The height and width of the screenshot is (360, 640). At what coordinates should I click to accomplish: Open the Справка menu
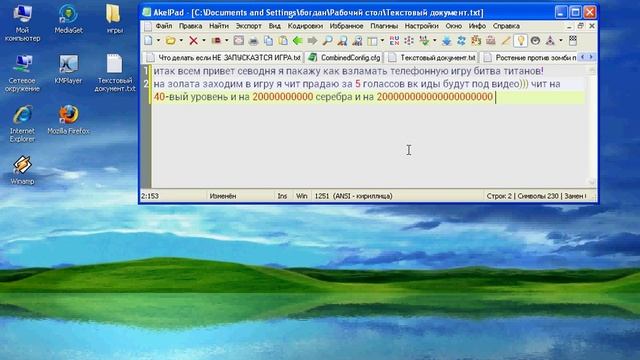506,26
